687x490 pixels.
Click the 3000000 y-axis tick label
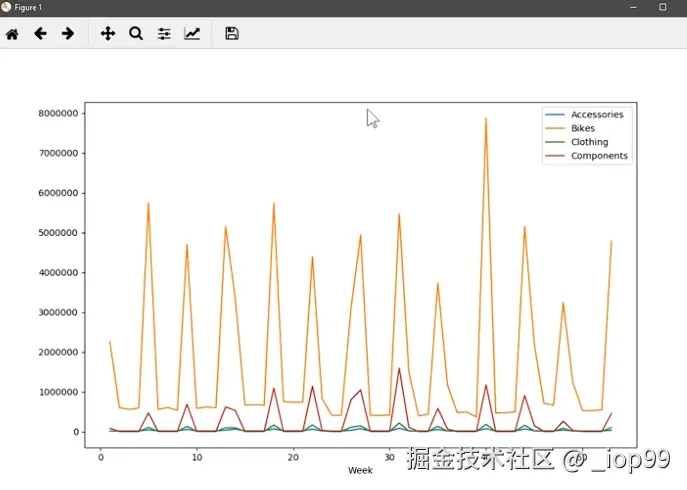point(58,312)
